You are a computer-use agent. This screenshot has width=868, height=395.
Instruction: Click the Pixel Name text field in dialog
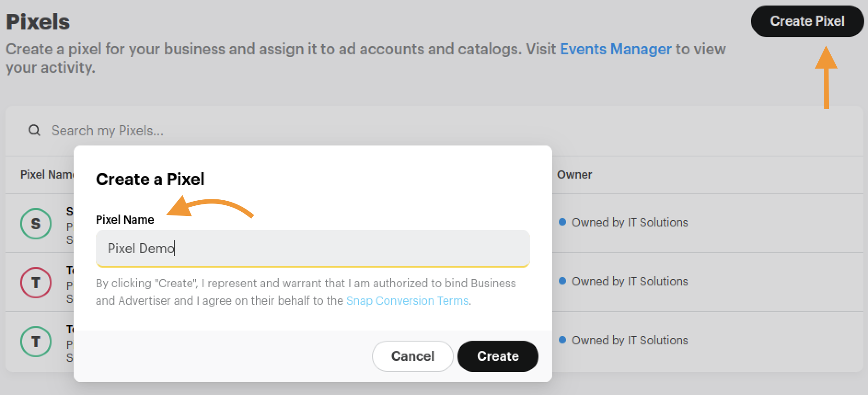tap(313, 249)
